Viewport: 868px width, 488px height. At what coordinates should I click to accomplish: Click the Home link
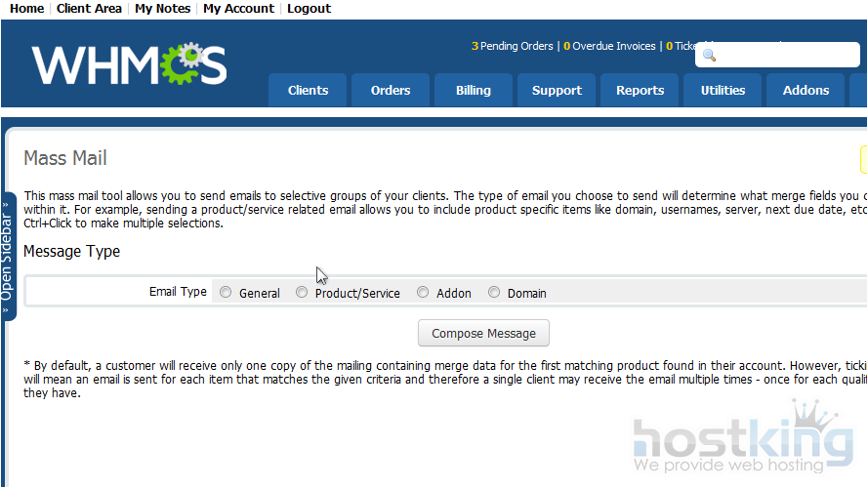[x=26, y=8]
